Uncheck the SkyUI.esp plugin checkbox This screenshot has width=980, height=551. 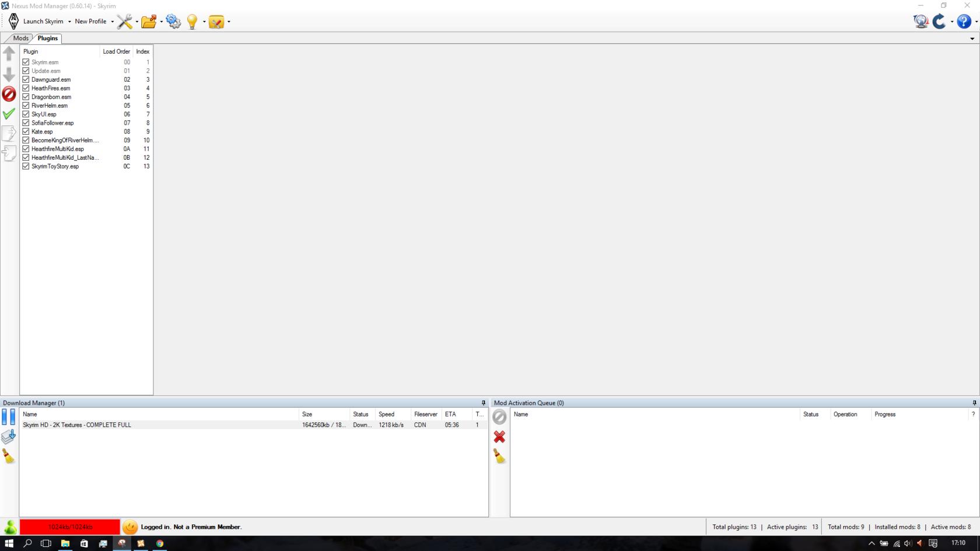coord(26,114)
